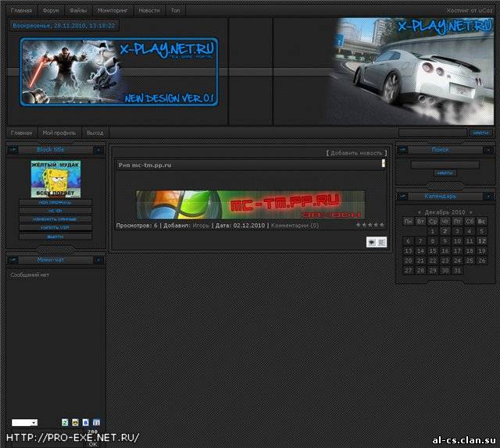This screenshot has width=500, height=448.
Task: Go to previous month in calendar
Action: tap(420, 212)
